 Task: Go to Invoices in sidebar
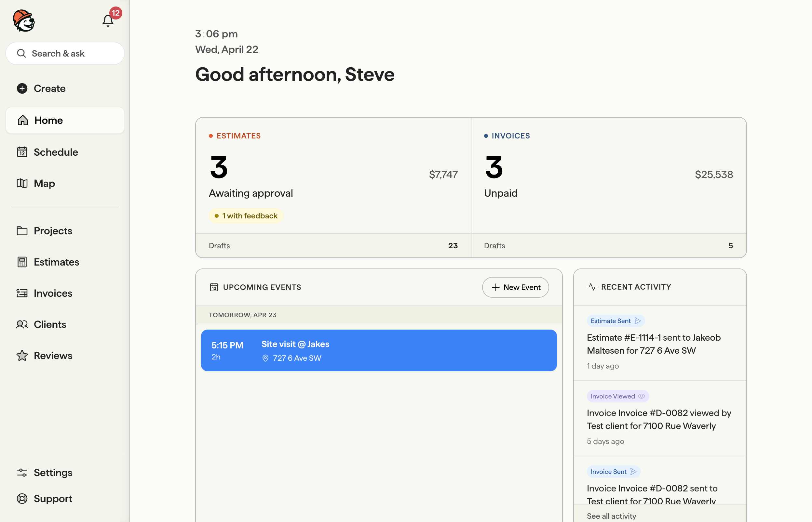point(53,293)
